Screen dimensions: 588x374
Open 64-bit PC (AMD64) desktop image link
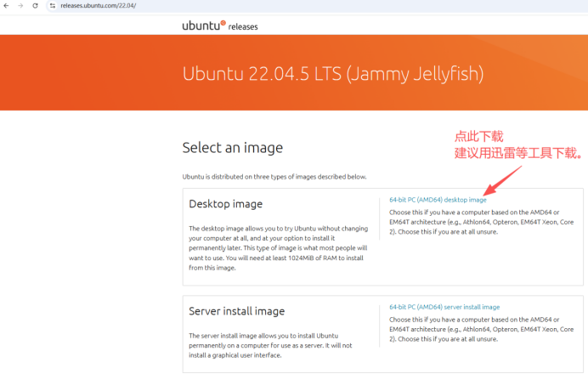[438, 200]
